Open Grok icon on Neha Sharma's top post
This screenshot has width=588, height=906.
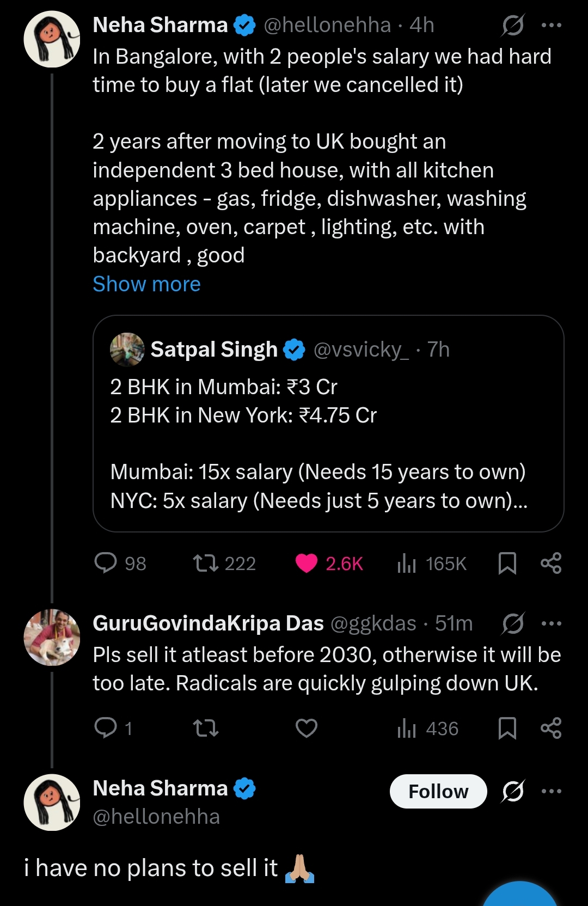click(x=513, y=25)
